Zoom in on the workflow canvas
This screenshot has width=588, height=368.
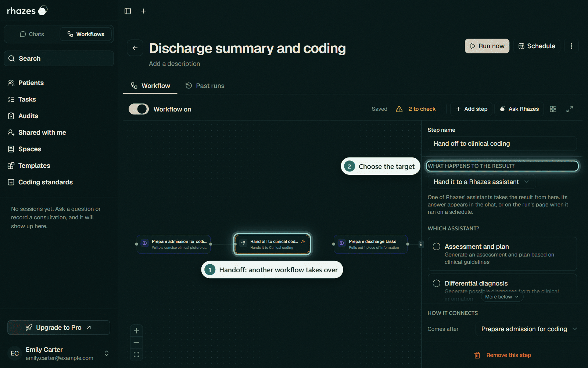pyautogui.click(x=136, y=331)
